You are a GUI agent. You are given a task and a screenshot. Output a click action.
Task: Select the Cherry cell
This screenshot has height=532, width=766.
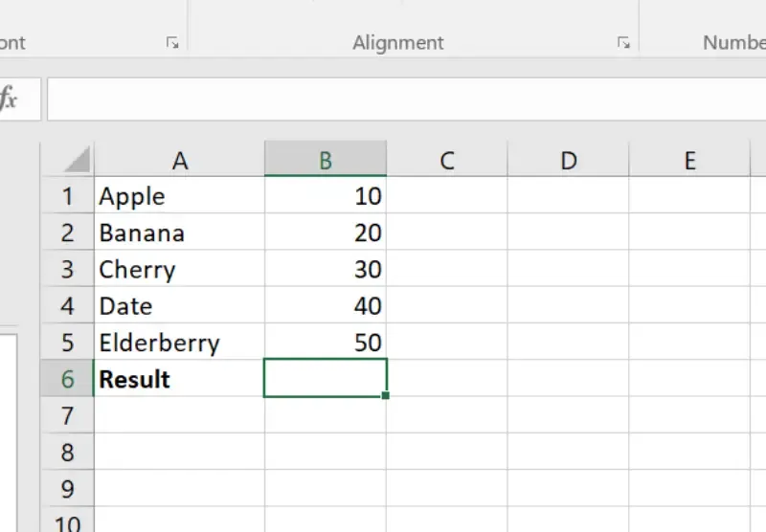pyautogui.click(x=179, y=270)
